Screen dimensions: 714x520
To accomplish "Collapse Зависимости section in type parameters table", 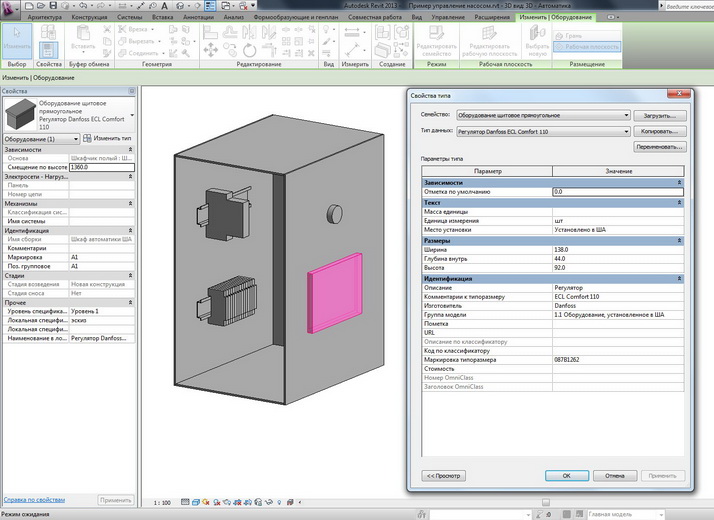I will [x=679, y=183].
